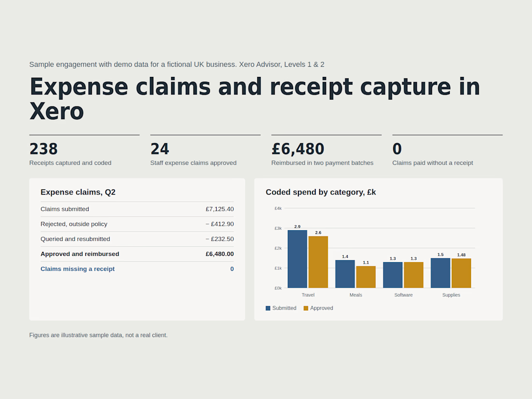Click the 'Queried and resubmitted' row label
Viewport: 532px width, 399px height.
(x=75, y=239)
